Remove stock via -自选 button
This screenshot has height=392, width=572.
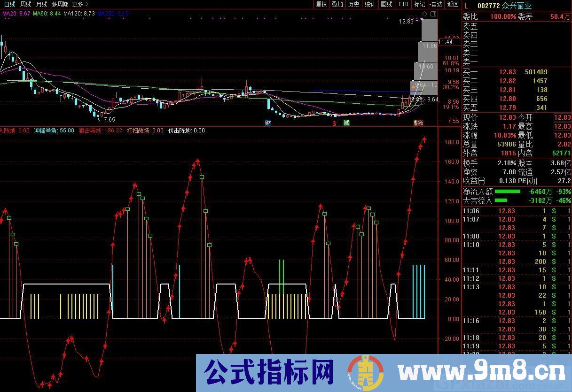tap(436, 4)
